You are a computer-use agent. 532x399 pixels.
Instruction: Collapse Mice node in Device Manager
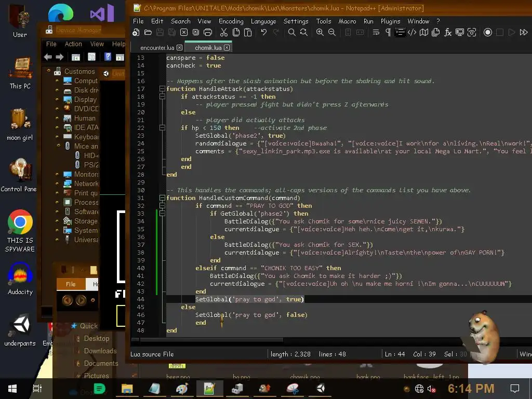pos(58,145)
